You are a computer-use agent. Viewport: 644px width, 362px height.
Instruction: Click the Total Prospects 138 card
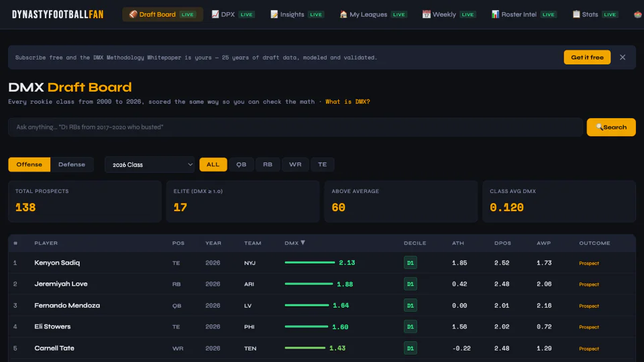tap(85, 202)
